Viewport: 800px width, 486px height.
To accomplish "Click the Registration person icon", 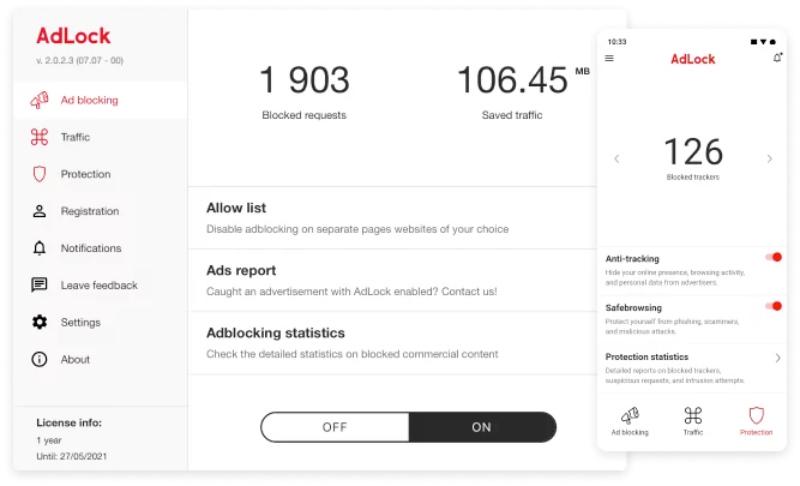I will tap(39, 211).
